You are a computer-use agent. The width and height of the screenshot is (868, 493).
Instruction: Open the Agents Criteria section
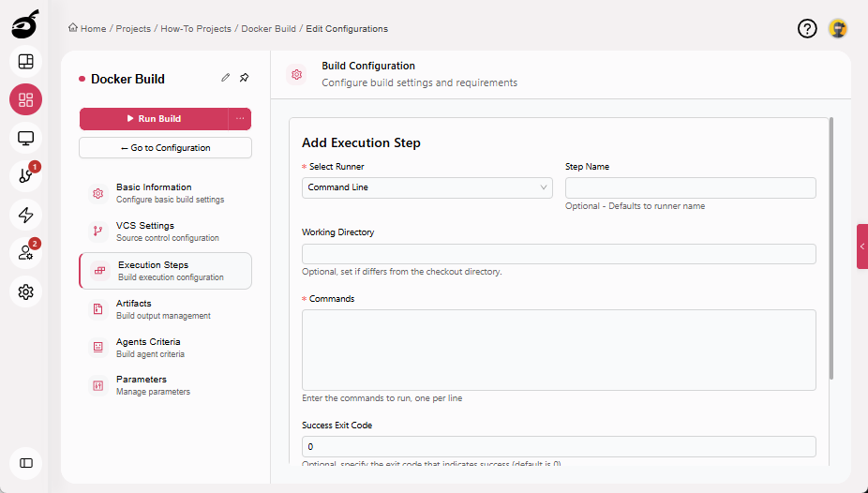pos(165,347)
